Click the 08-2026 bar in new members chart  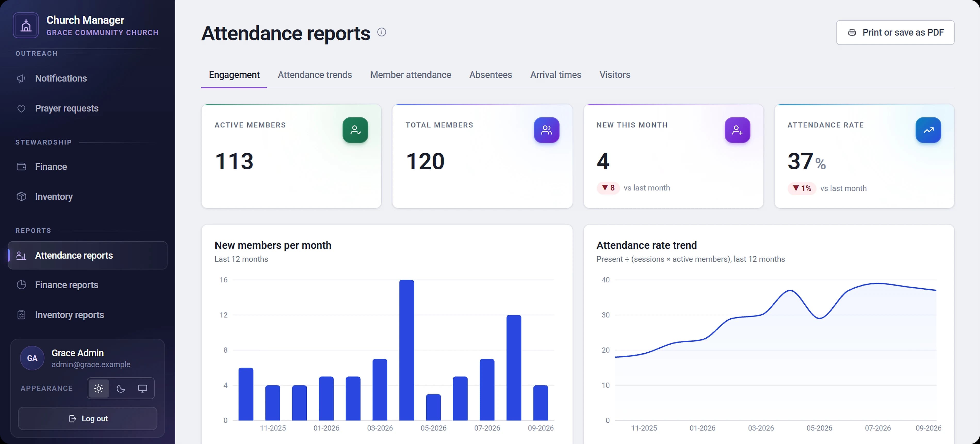coord(514,368)
